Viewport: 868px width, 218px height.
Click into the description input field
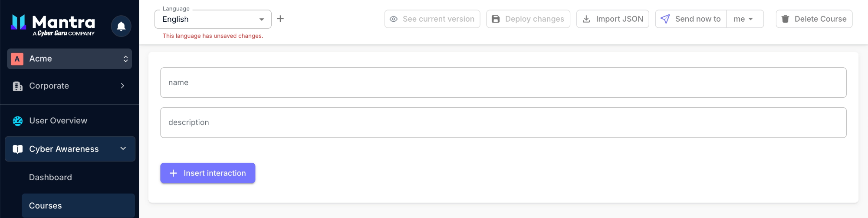click(503, 123)
